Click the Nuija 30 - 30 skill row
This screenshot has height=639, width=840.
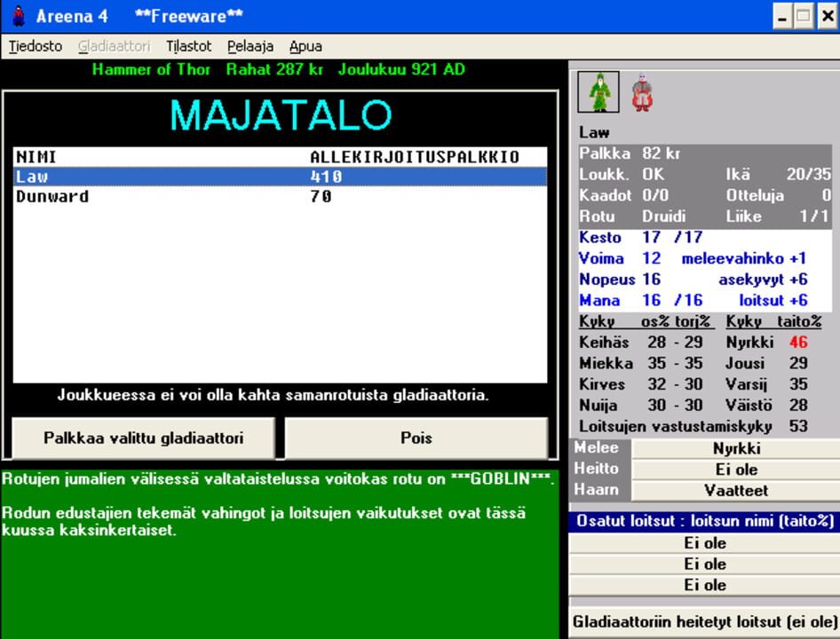(x=641, y=405)
